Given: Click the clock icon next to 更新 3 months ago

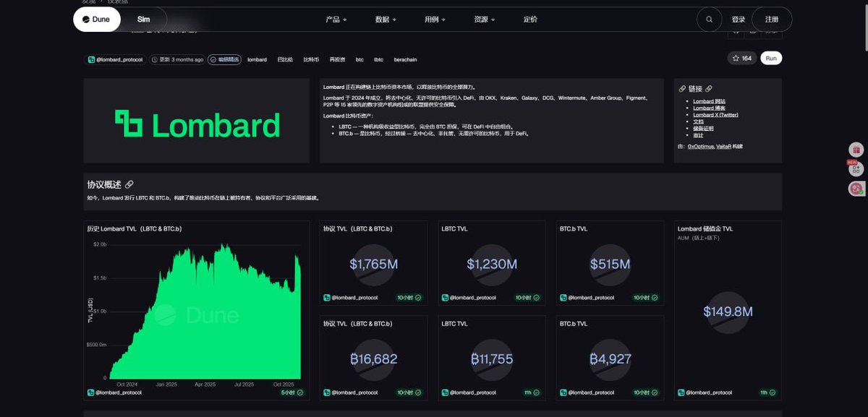Looking at the screenshot, I should pos(156,59).
